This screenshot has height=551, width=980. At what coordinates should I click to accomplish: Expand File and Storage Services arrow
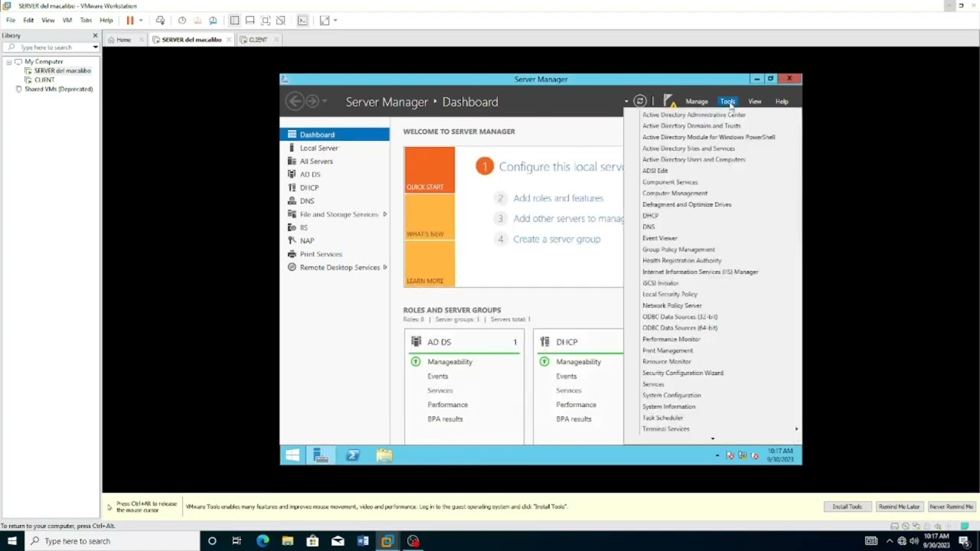point(385,214)
